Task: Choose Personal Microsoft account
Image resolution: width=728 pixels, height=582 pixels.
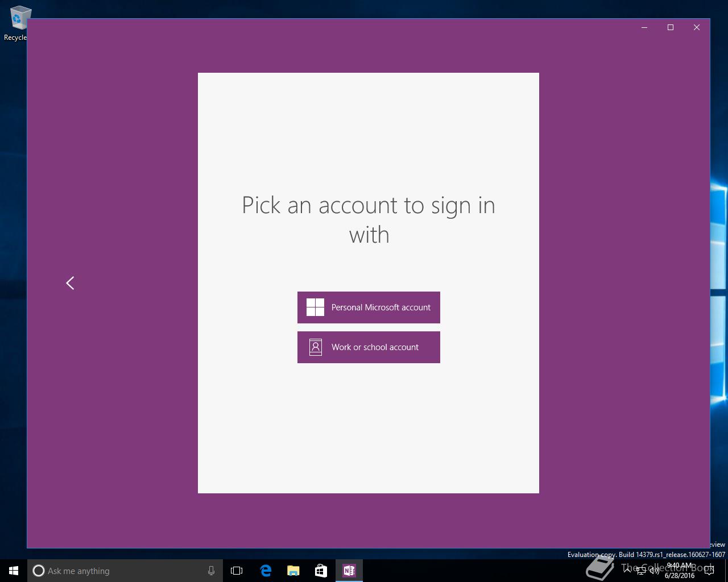Action: [369, 307]
